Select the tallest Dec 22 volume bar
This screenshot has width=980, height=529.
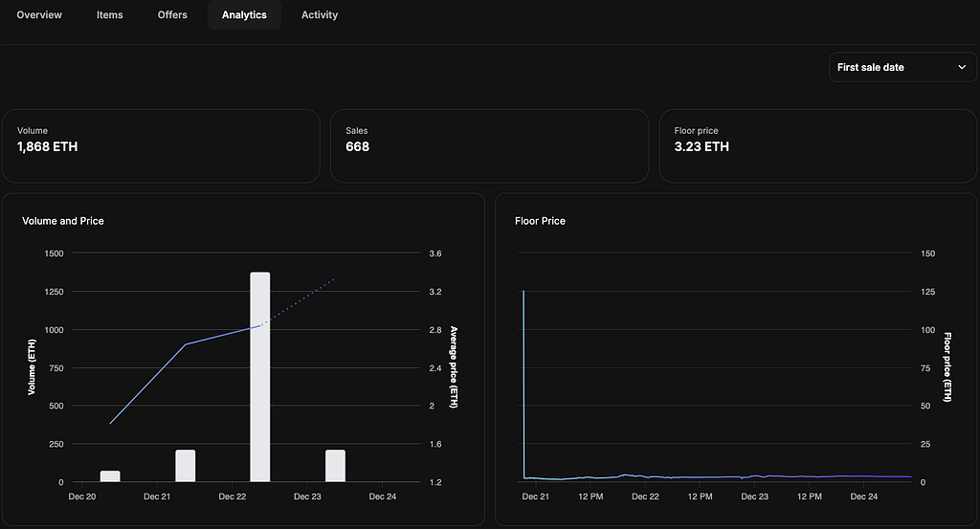tap(260, 377)
